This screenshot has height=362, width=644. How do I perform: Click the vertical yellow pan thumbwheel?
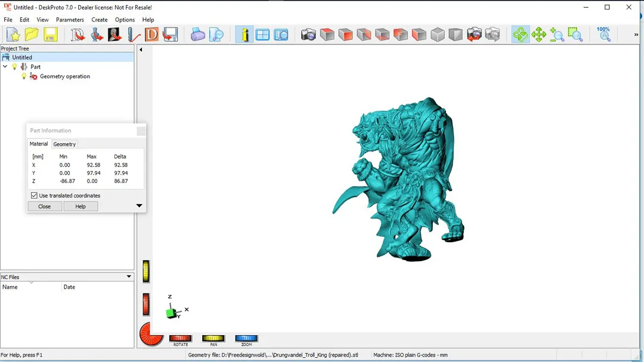tap(146, 271)
